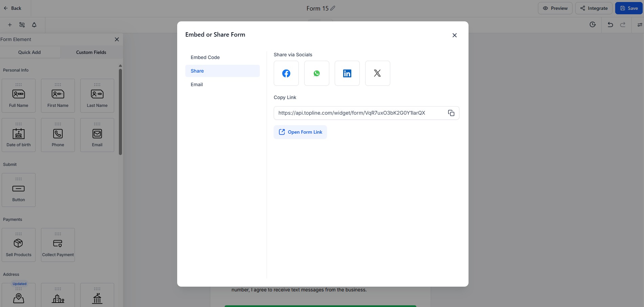Click Open Form Link button
This screenshot has width=644, height=307.
pos(300,132)
